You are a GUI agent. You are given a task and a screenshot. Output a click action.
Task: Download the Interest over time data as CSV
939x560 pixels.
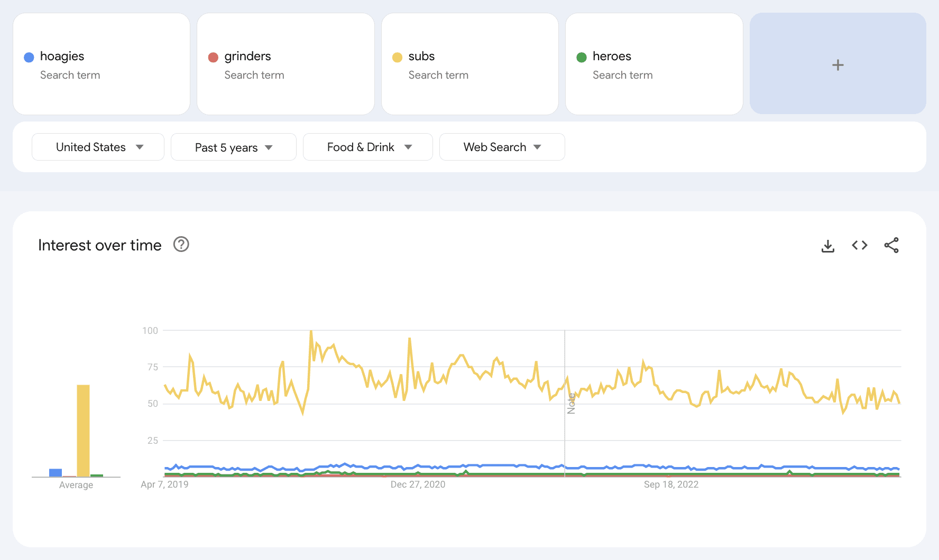point(828,245)
